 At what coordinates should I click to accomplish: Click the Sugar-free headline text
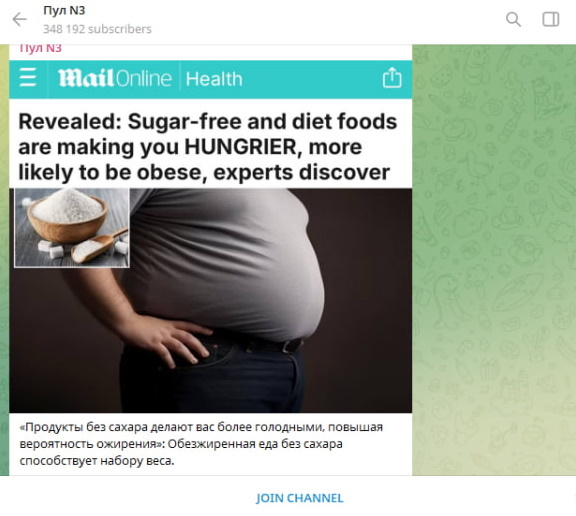pos(208,147)
